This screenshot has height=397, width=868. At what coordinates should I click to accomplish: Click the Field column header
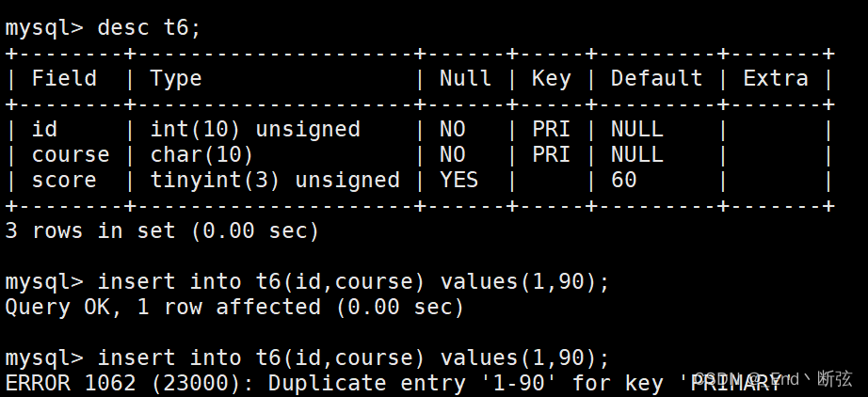pyautogui.click(x=64, y=78)
